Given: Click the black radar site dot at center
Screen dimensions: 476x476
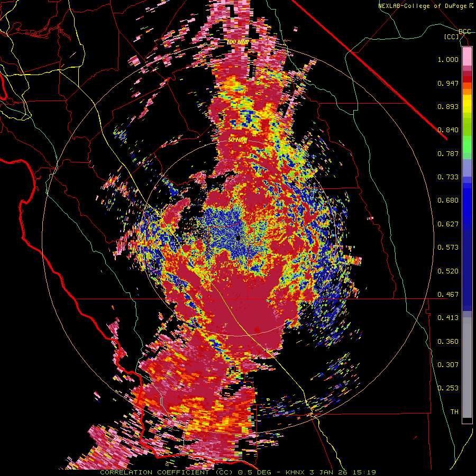Looking at the screenshot, I should click(238, 238).
